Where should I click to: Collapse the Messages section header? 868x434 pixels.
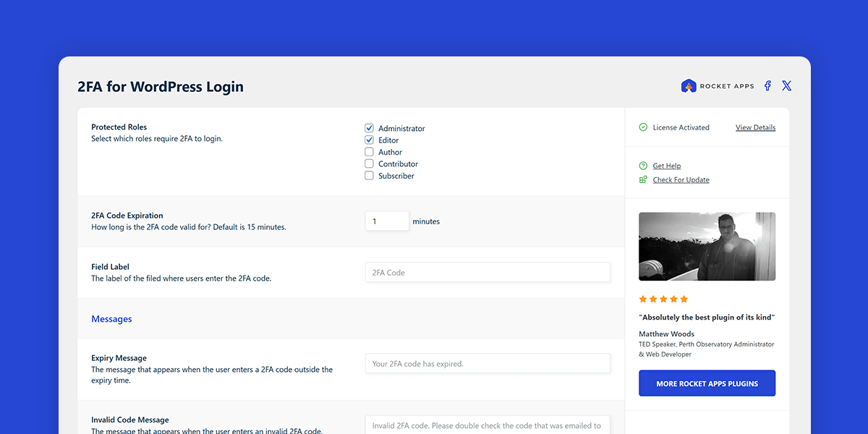111,318
